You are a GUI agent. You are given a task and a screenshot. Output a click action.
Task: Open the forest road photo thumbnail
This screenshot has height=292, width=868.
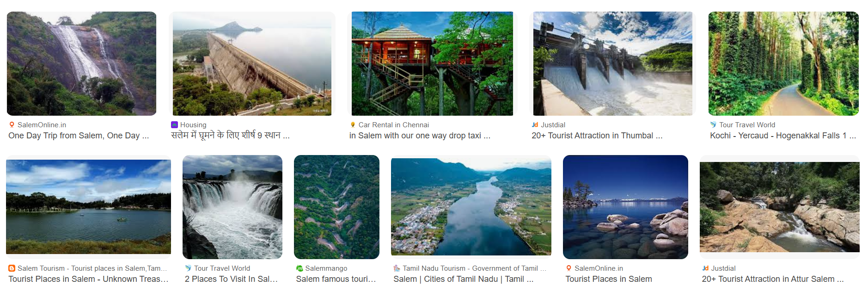click(x=783, y=64)
